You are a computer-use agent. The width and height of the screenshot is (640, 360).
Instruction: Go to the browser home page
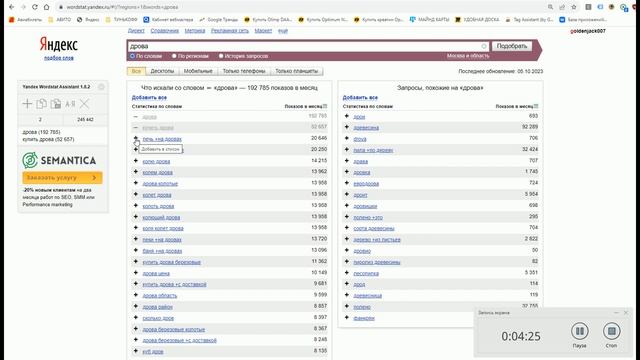click(47, 7)
